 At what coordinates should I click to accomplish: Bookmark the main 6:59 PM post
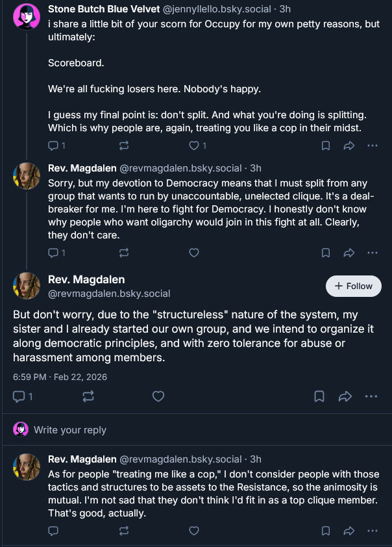click(x=319, y=396)
